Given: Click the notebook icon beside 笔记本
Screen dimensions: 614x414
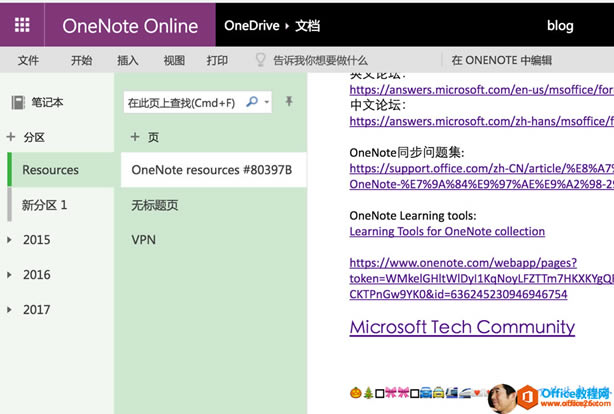Looking at the screenshot, I should [x=18, y=103].
